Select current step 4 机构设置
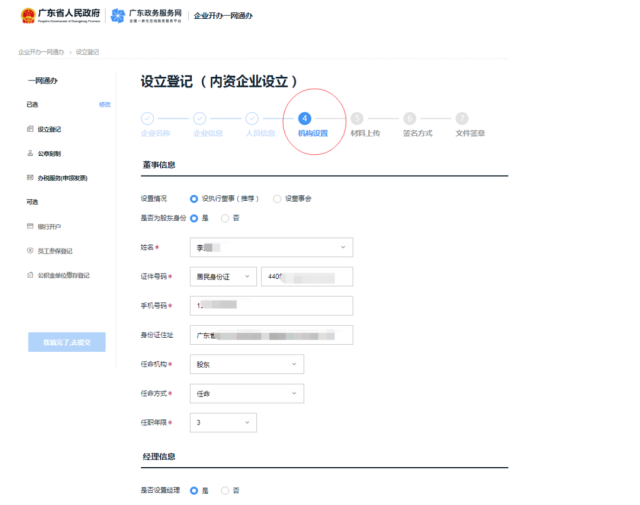This screenshot has width=640, height=505. coord(304,118)
